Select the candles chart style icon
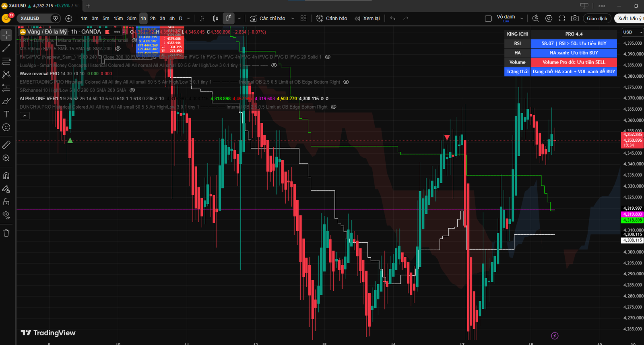This screenshot has width=644, height=345. point(216,19)
